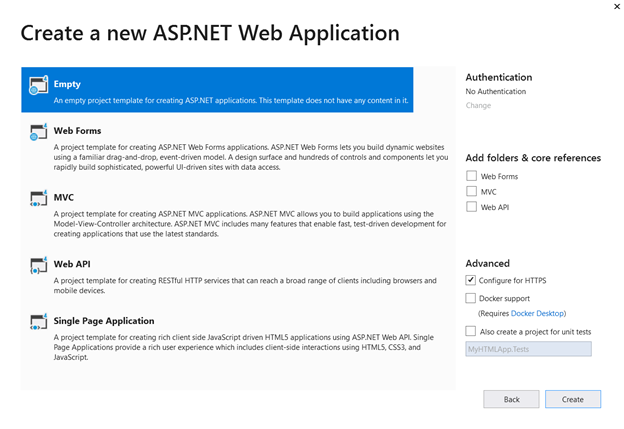The image size is (624, 429).
Task: Enable Docker support checkbox
Action: [x=470, y=298]
